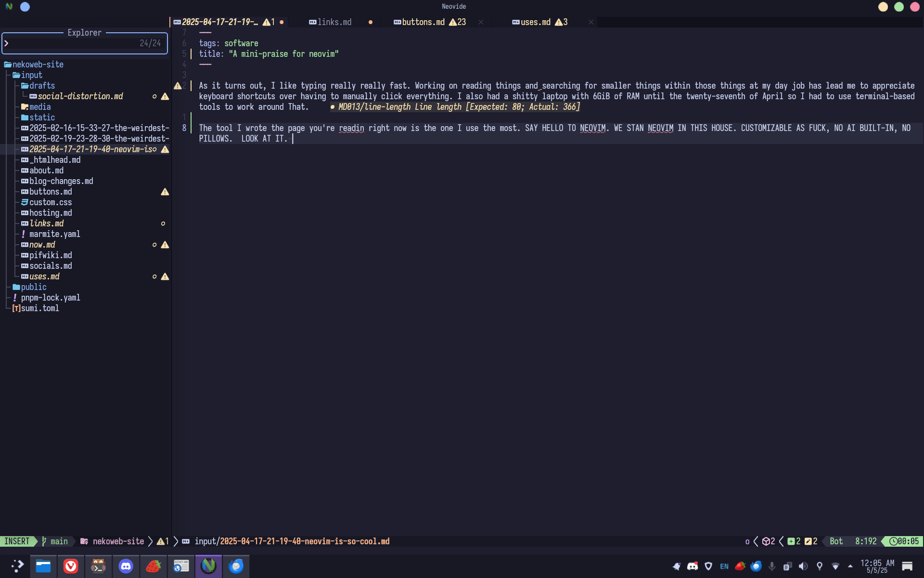
Task: Click the EN keyboard layout indicator
Action: pos(724,566)
